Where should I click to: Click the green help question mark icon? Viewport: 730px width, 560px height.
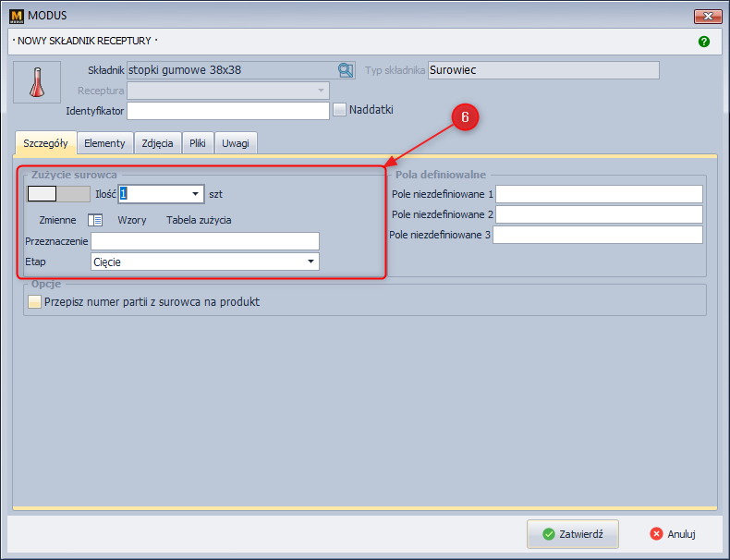(x=704, y=42)
